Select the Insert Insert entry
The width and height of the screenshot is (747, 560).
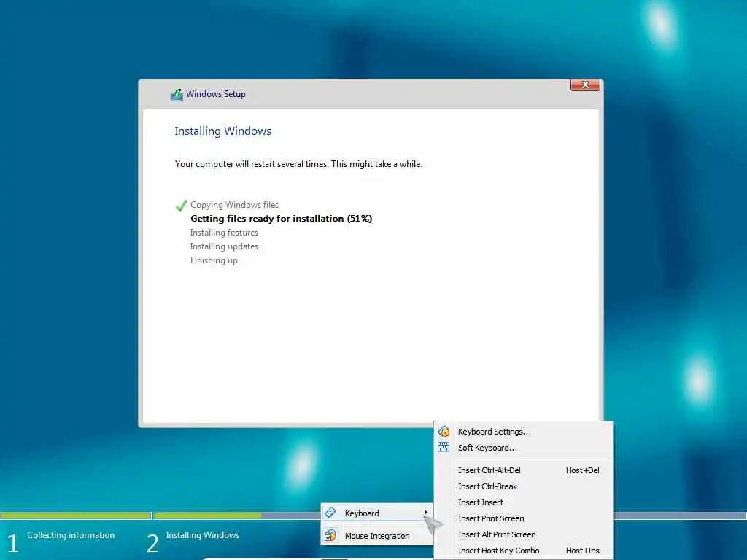(x=523, y=502)
